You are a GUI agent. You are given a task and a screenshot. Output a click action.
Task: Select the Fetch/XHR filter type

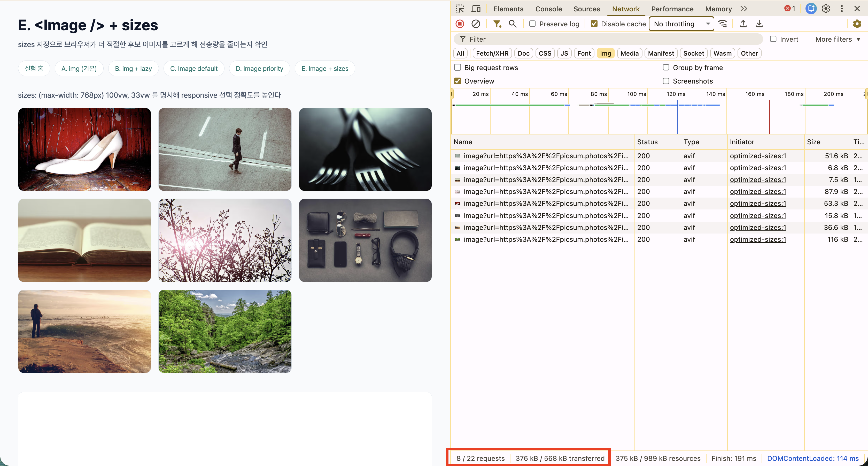tap(492, 53)
